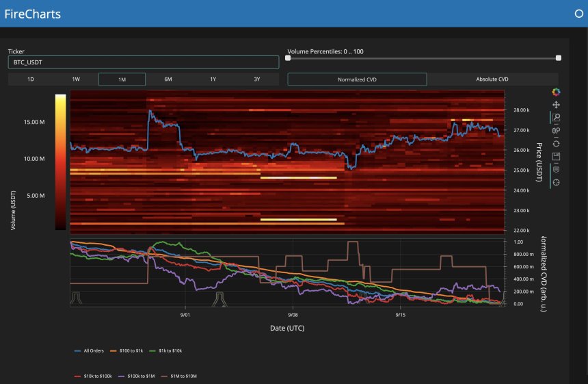Viewport: 588px width, 384px height.
Task: Enable the Wheel Zoom tool
Action: 556,131
